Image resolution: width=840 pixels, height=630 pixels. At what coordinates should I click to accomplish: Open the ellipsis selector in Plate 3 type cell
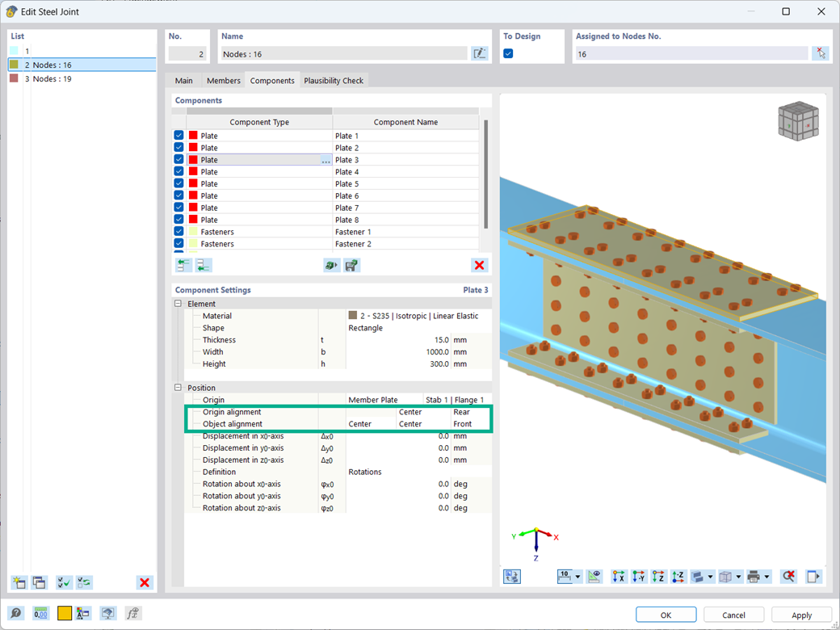pyautogui.click(x=325, y=160)
